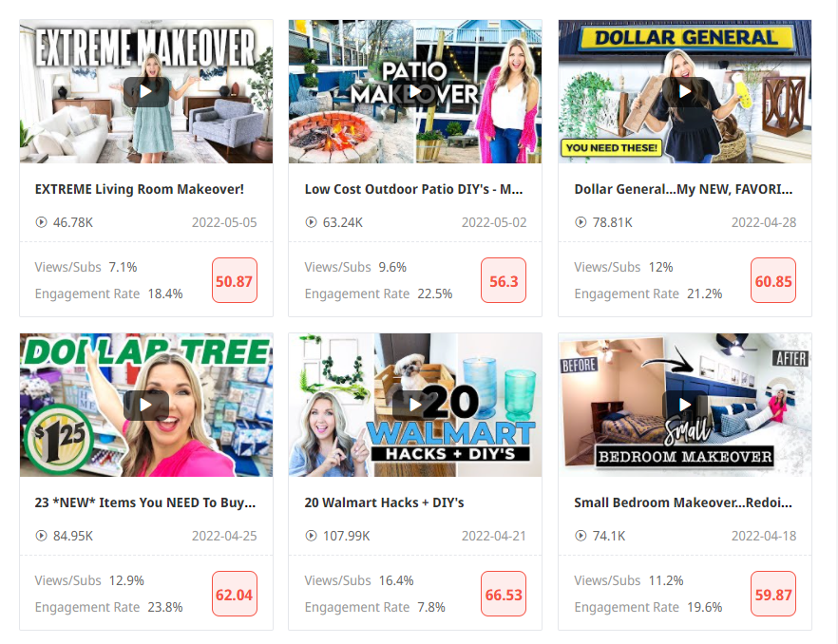Play the Small Bedroom Makeover video
838x644 pixels.
coord(685,405)
